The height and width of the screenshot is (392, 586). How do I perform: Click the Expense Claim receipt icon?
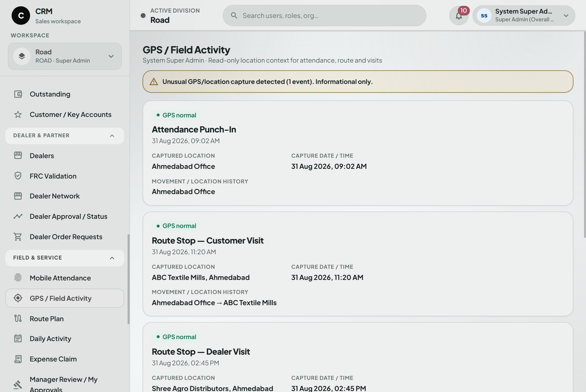(x=18, y=359)
